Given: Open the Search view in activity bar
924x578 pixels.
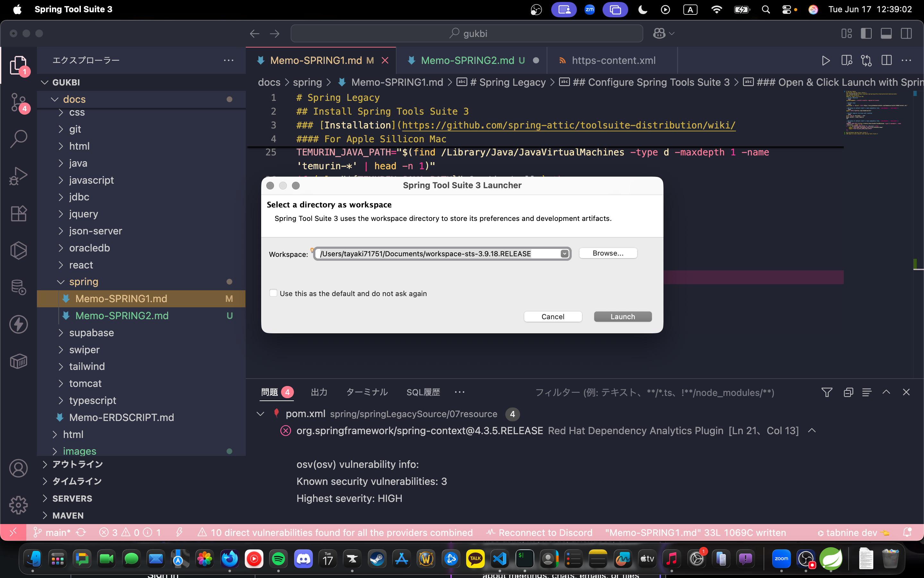Looking at the screenshot, I should tap(18, 139).
